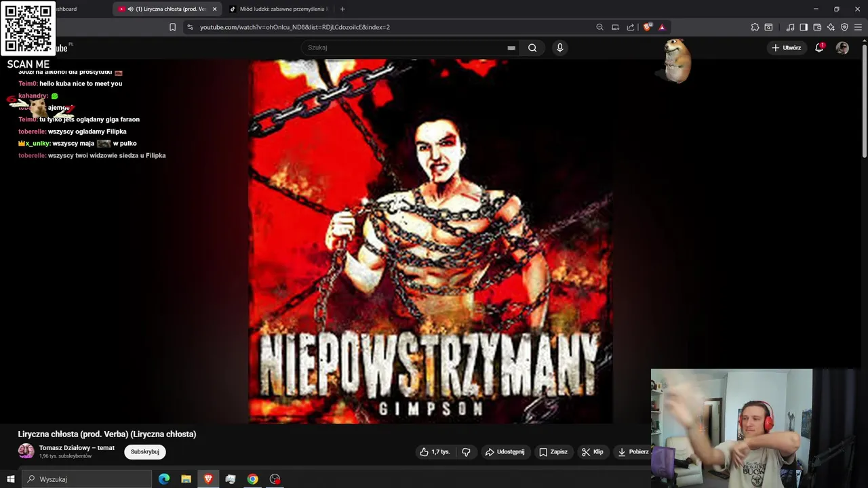Click the zoom magnifier icon in address bar
Image resolution: width=868 pixels, height=488 pixels.
coord(599,27)
